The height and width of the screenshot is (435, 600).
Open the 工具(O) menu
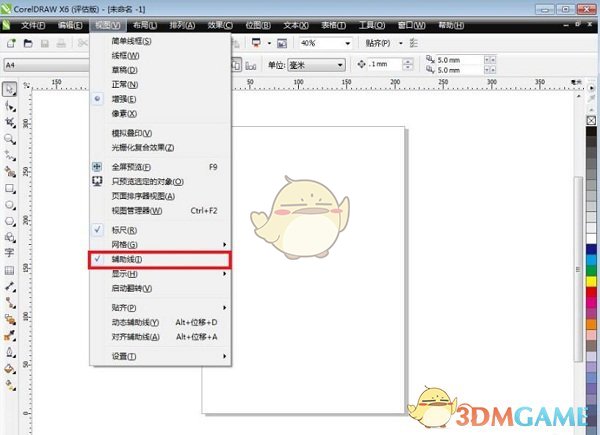pos(372,25)
